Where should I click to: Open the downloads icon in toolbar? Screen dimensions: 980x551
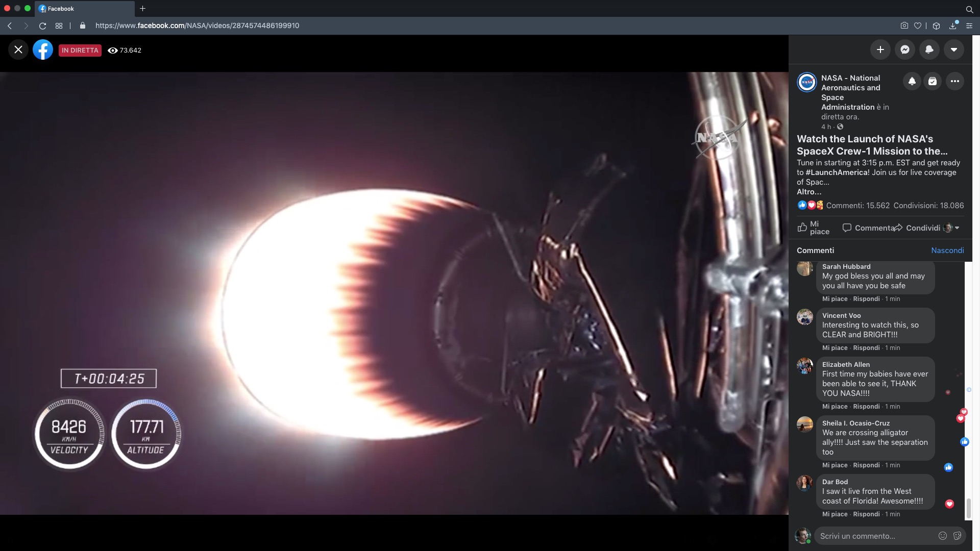click(x=953, y=26)
